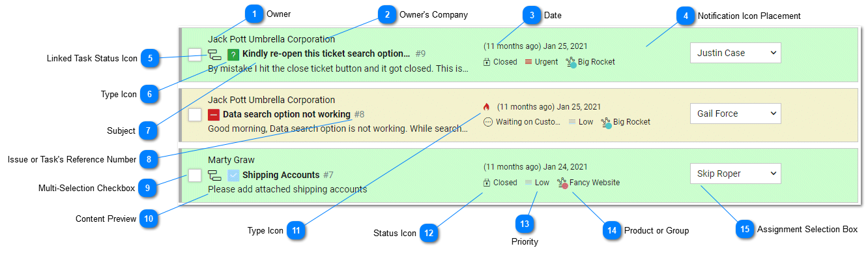Open ticket 'Data search option not working'
The image size is (868, 257).
[x=287, y=114]
